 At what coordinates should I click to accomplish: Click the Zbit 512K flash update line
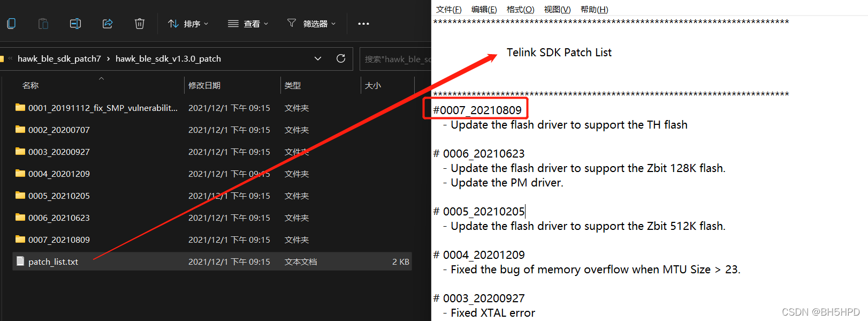(x=584, y=226)
